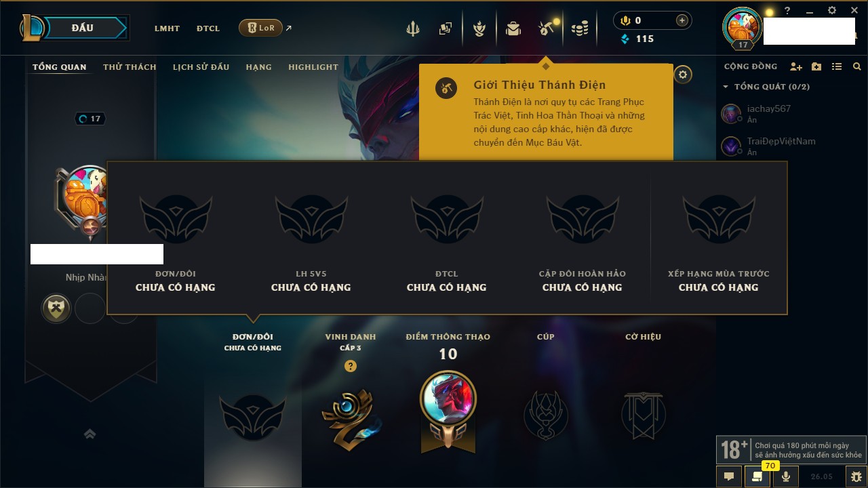
Task: Open the Loot backpack icon
Action: coord(513,28)
